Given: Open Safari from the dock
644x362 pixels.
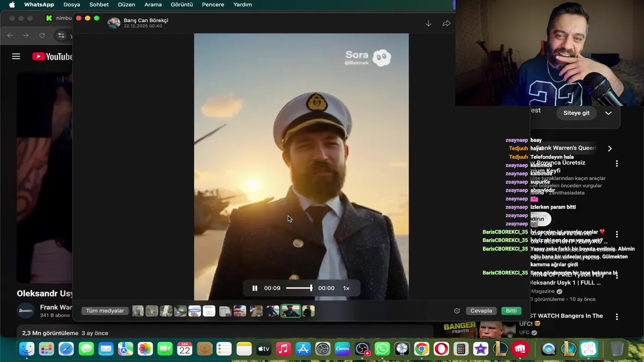Looking at the screenshot, I should (66, 348).
